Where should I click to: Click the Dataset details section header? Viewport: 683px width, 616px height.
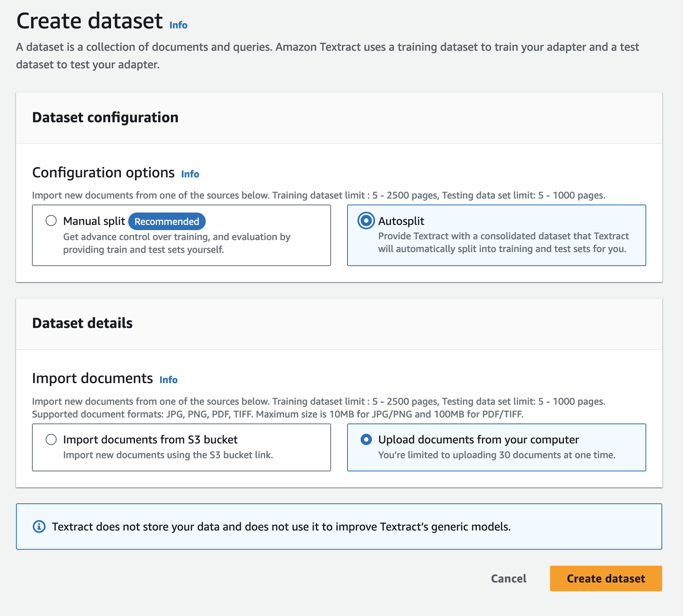[82, 323]
